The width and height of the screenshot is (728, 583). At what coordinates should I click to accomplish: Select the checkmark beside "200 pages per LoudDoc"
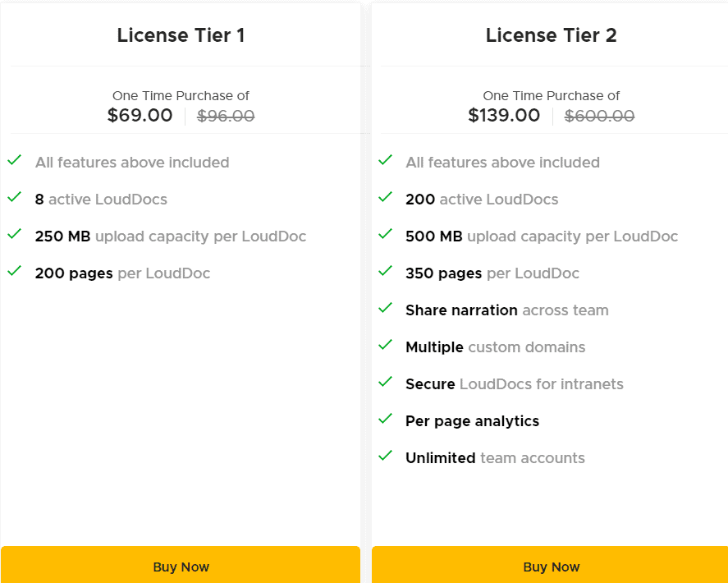(14, 273)
